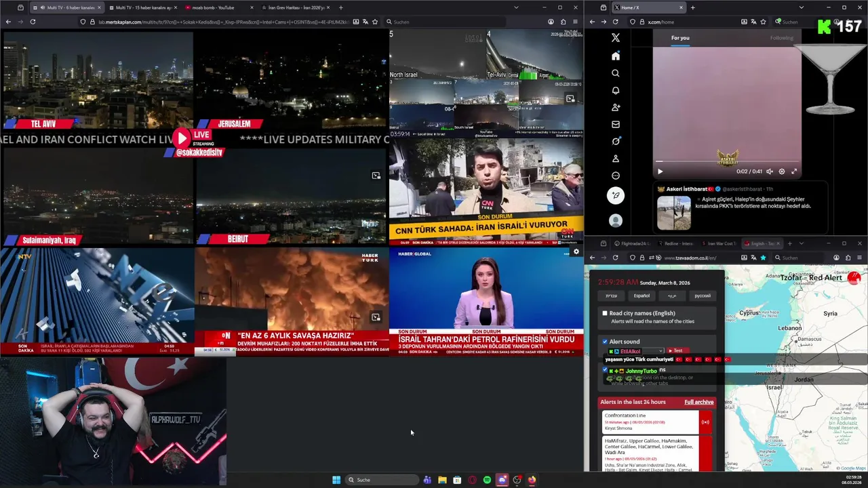
Task: Open Askeri İstihbarat post thumbnail image
Action: 674,213
